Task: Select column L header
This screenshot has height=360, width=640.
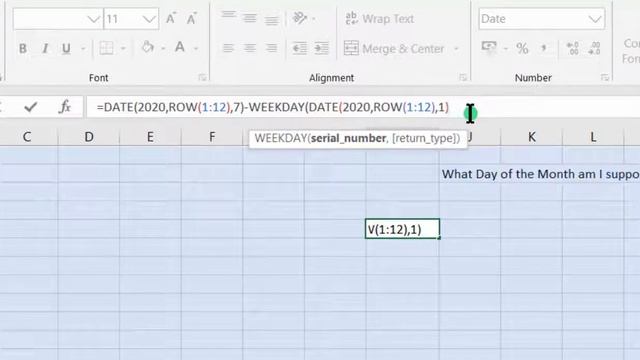Action: [x=593, y=137]
